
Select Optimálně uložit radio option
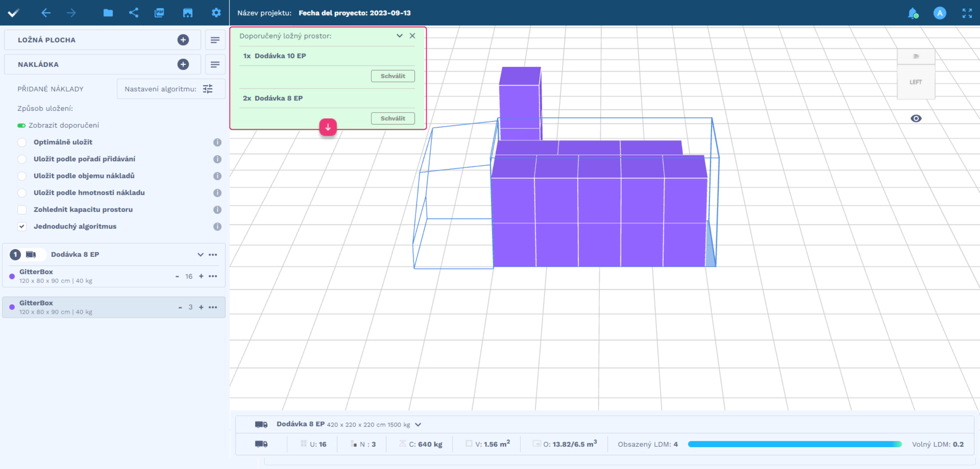tap(22, 142)
